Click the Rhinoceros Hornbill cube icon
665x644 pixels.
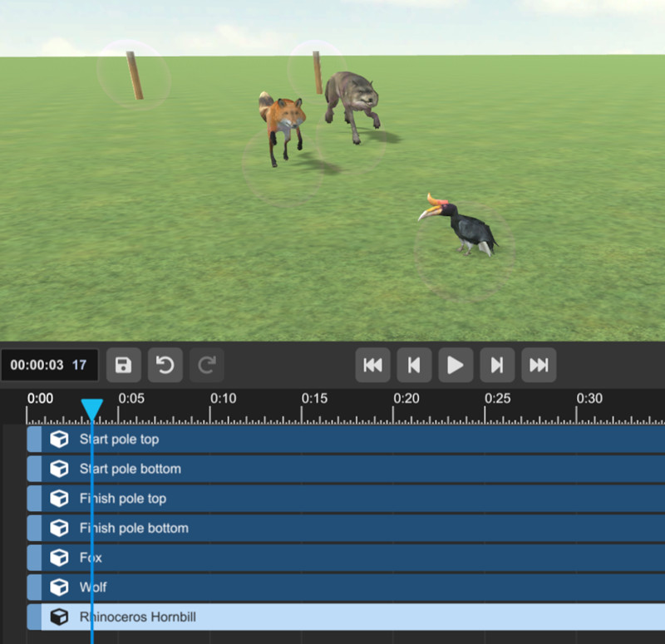click(59, 617)
